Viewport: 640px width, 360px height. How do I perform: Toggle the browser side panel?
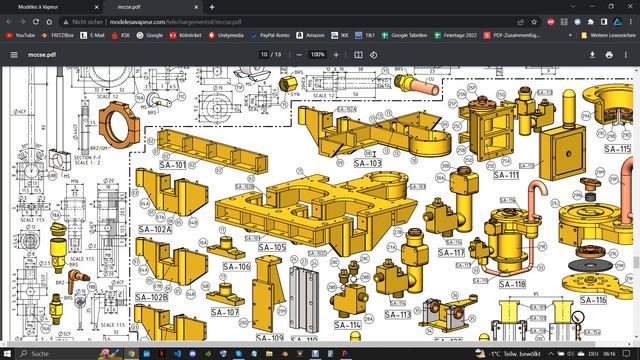point(604,22)
